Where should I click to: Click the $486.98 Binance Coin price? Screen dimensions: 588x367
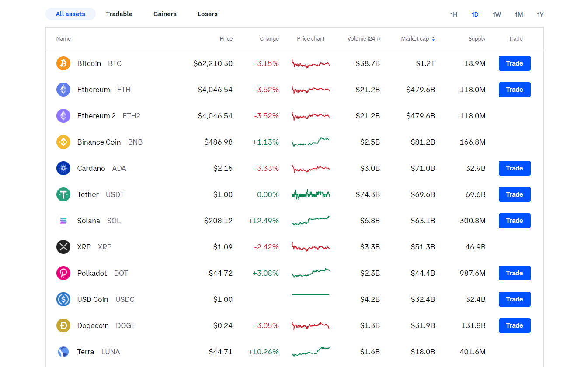218,142
